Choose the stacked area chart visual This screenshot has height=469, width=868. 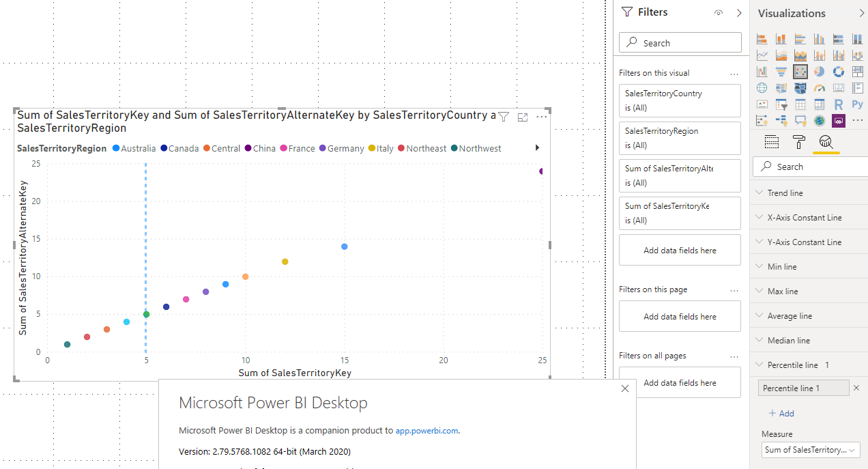800,55
